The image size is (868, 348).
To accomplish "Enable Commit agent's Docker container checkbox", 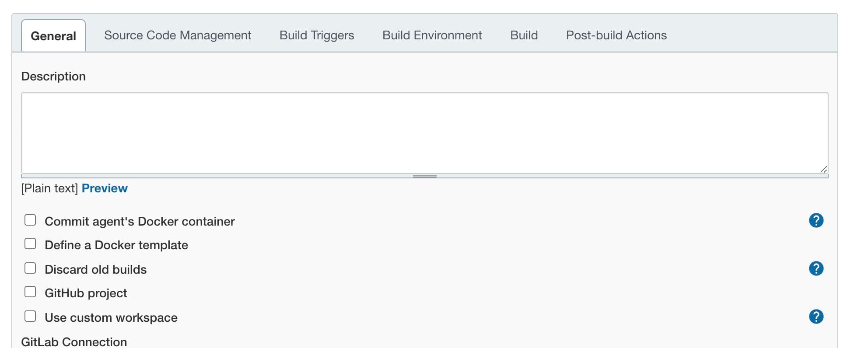I will [x=30, y=220].
